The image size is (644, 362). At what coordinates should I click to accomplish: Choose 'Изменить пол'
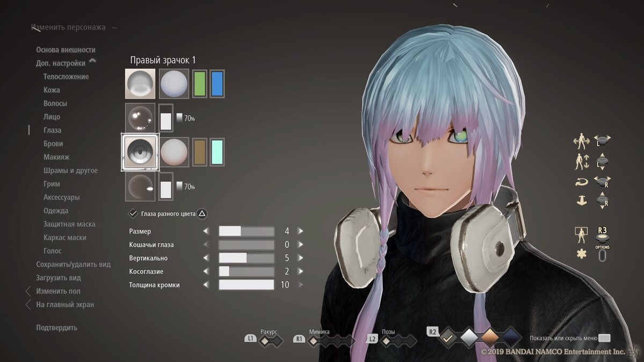(58, 291)
